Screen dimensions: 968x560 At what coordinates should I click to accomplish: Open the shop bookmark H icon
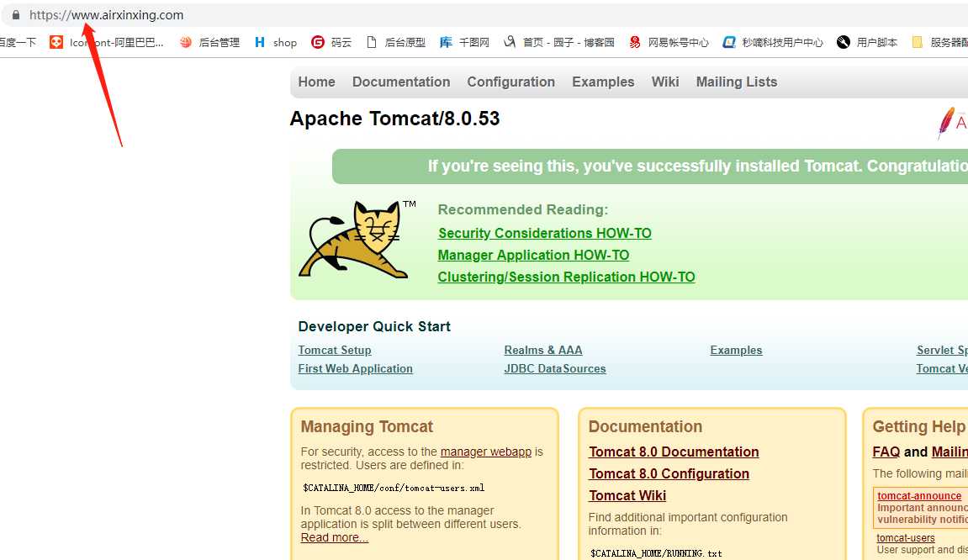(x=259, y=42)
